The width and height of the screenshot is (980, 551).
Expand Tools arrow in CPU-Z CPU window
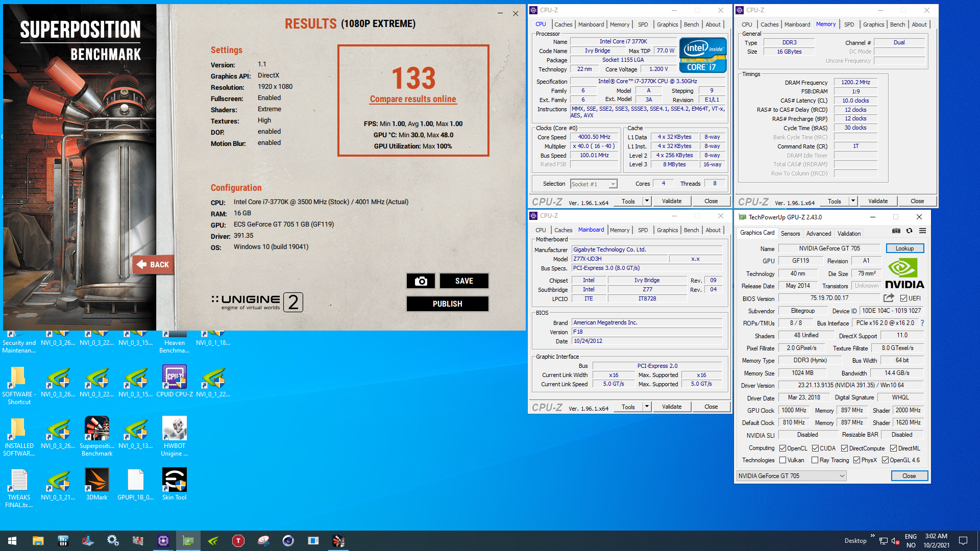click(647, 201)
